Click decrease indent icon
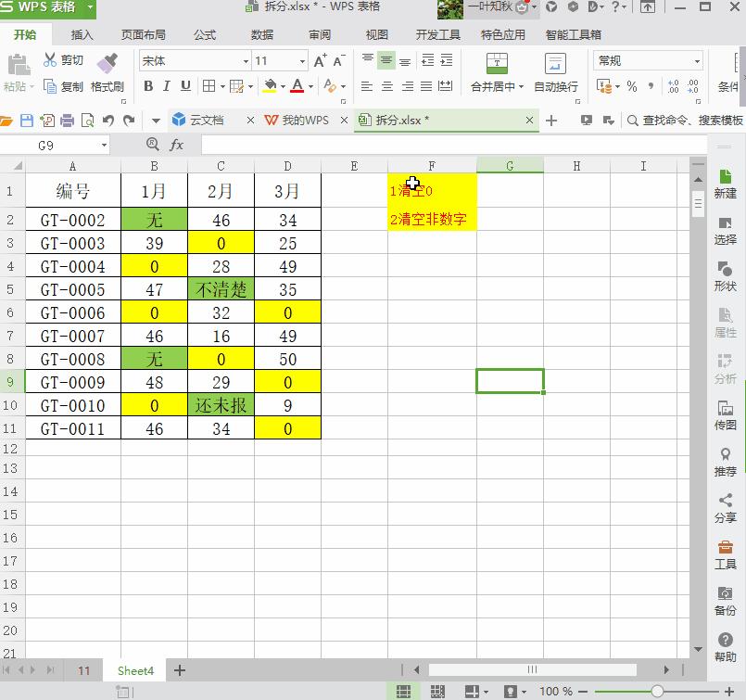This screenshot has height=700, width=746. click(x=428, y=60)
